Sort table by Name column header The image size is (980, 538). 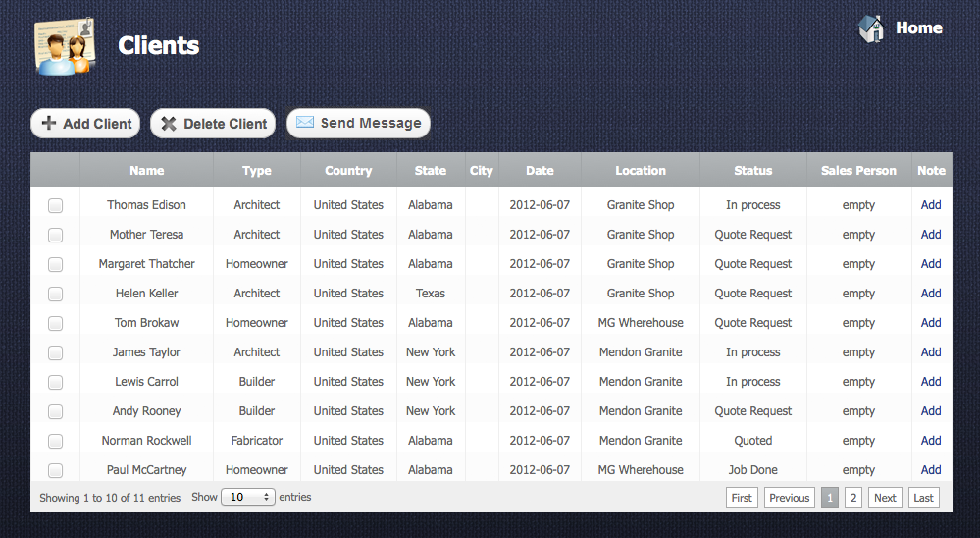coord(147,171)
